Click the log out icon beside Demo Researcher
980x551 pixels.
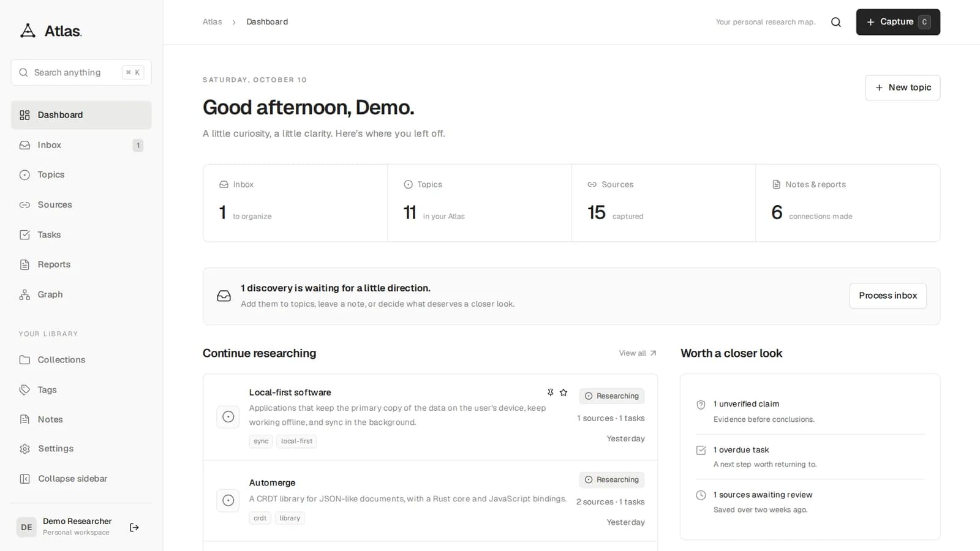coord(134,527)
